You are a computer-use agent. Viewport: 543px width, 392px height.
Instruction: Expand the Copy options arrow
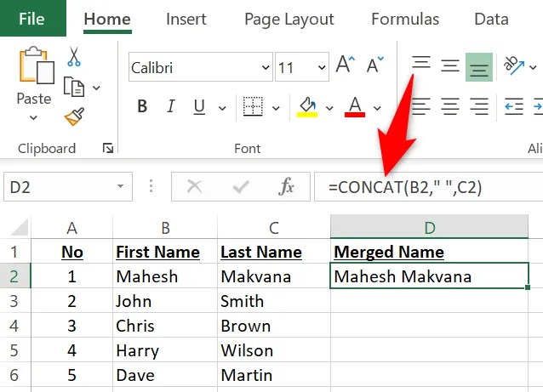97,88
